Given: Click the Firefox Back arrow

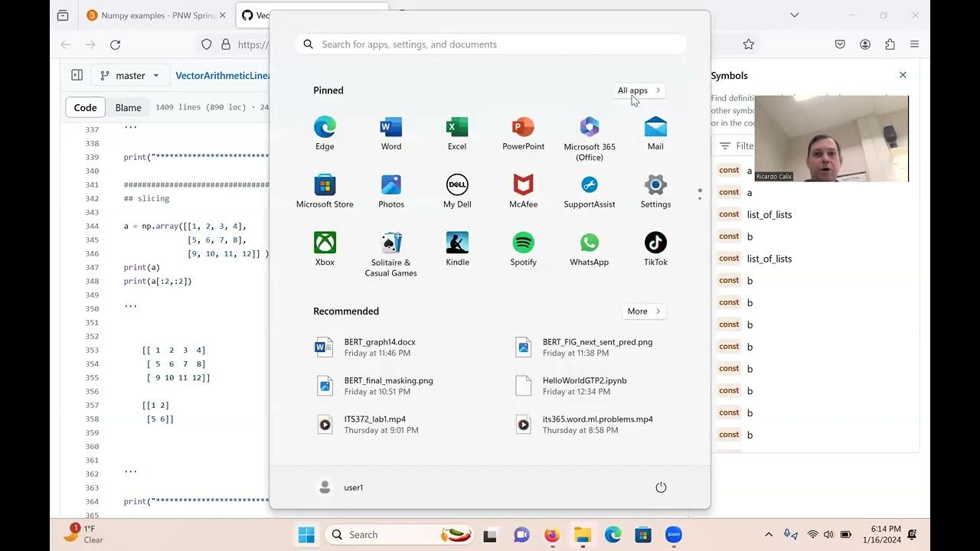Looking at the screenshot, I should (66, 44).
